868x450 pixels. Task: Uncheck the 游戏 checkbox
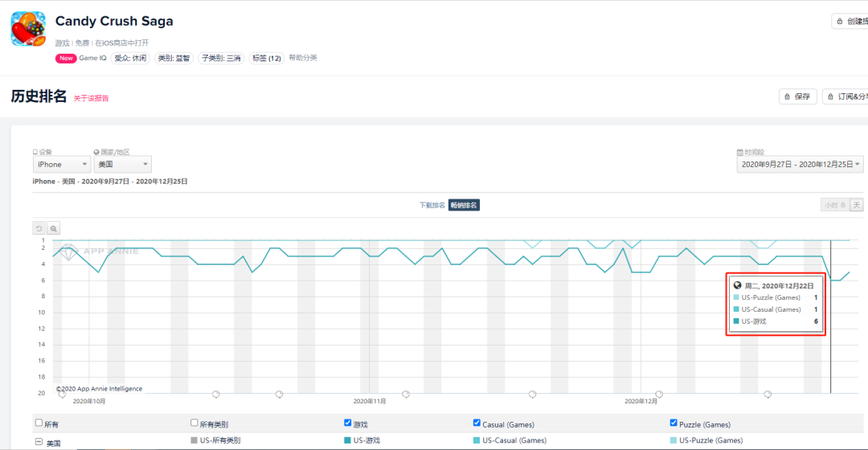coord(348,423)
